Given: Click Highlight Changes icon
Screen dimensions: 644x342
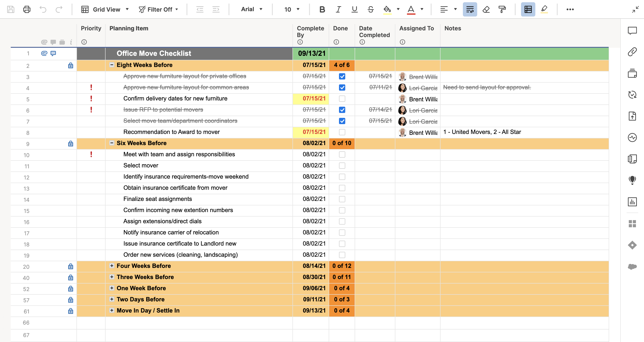Looking at the screenshot, I should pyautogui.click(x=544, y=9).
